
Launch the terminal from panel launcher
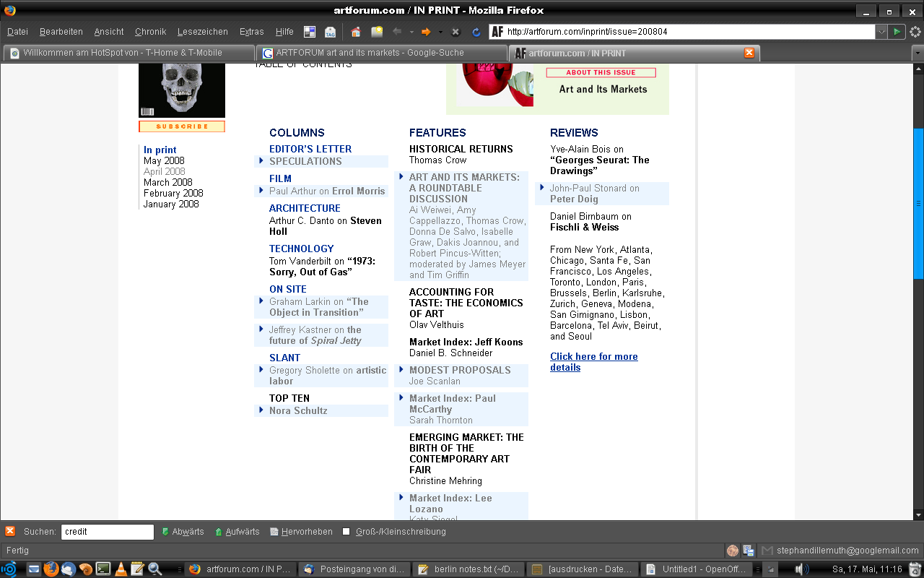coord(103,569)
